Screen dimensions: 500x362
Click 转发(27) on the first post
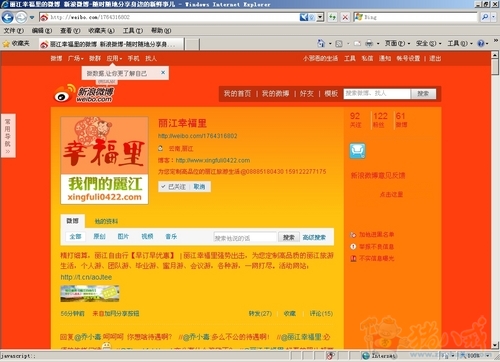click(260, 313)
